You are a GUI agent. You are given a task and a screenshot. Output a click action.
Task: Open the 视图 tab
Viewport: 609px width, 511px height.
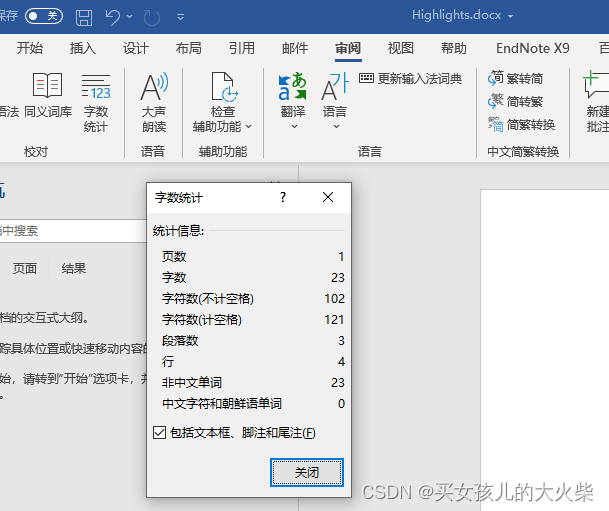pyautogui.click(x=401, y=48)
